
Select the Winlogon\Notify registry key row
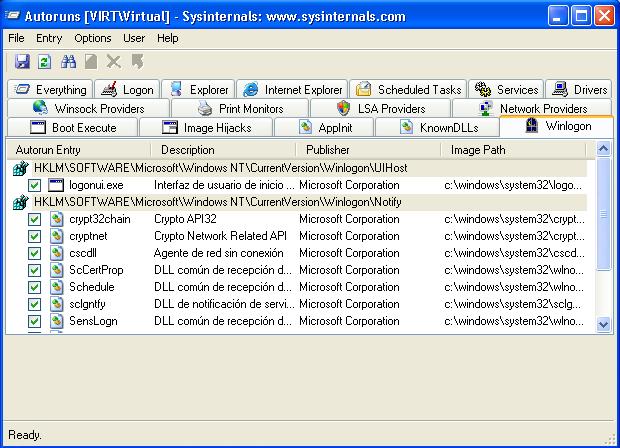coord(299,202)
